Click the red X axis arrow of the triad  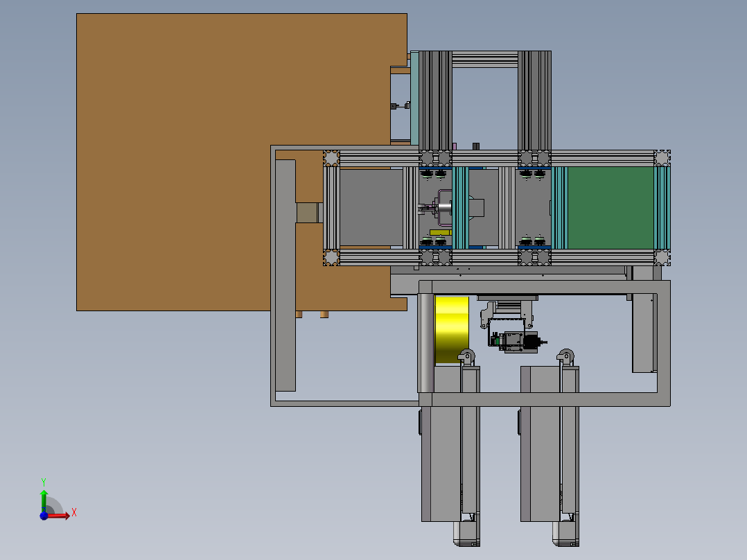click(59, 515)
